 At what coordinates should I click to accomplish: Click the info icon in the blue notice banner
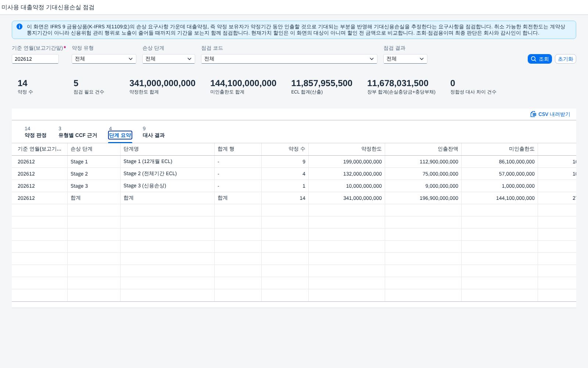[19, 26]
